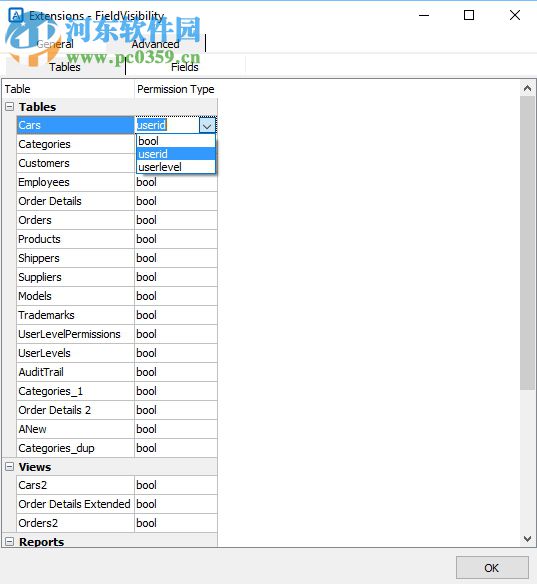Select the Models table row
The width and height of the screenshot is (537, 584).
pyautogui.click(x=75, y=296)
